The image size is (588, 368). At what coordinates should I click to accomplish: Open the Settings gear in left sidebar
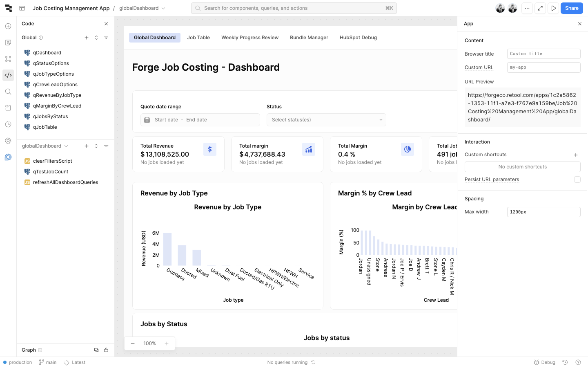(x=8, y=141)
